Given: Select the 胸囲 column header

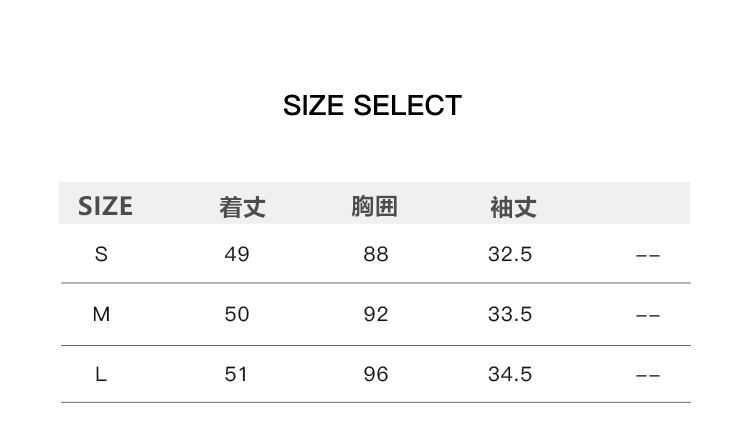Looking at the screenshot, I should coord(375,206).
